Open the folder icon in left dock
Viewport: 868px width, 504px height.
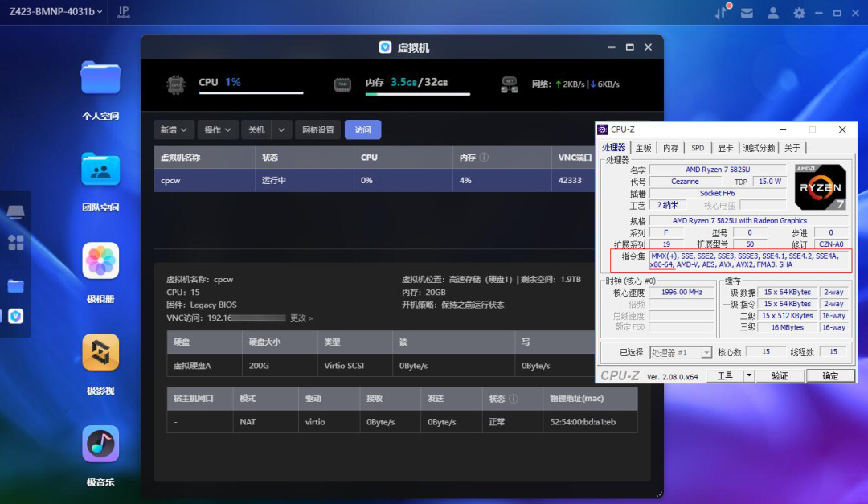(x=15, y=286)
